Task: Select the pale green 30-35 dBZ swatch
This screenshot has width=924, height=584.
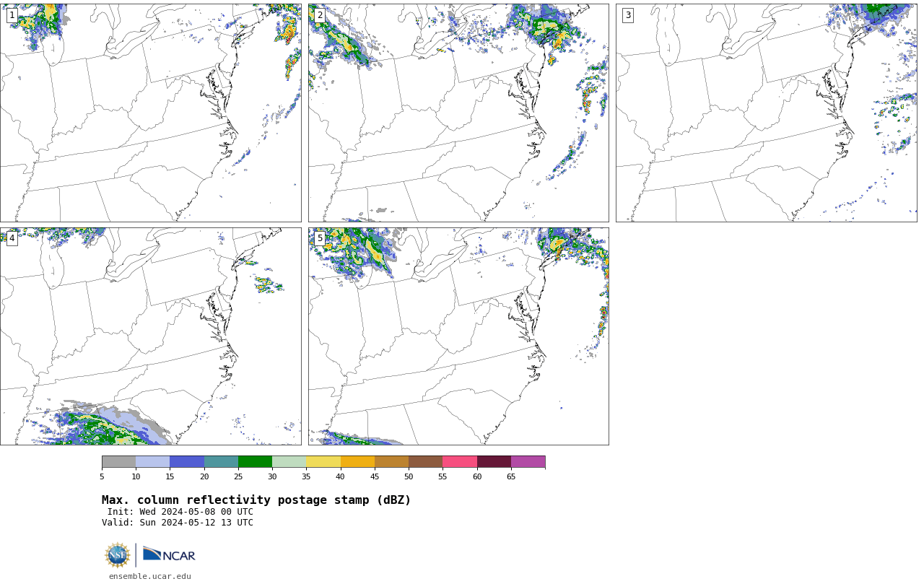Action: (x=289, y=462)
